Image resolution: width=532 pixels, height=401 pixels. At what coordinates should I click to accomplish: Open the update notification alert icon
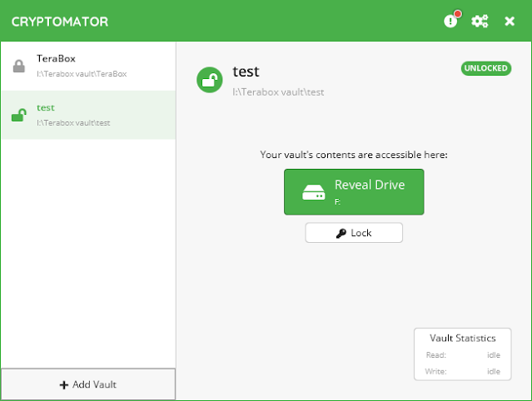(451, 20)
